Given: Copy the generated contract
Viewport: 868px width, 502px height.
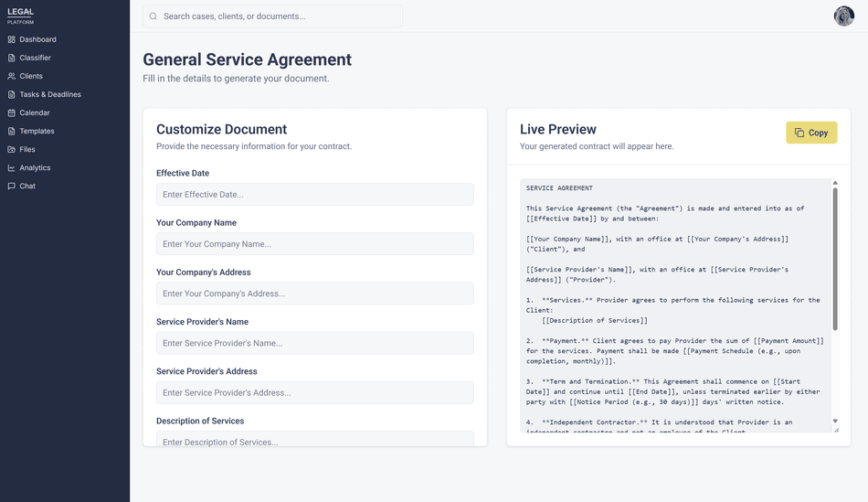Looking at the screenshot, I should pos(811,133).
